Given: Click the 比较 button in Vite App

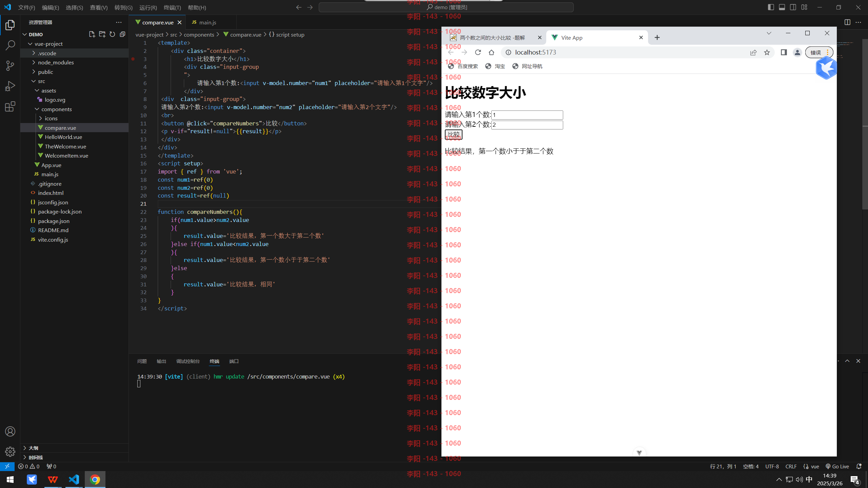Looking at the screenshot, I should (x=453, y=135).
